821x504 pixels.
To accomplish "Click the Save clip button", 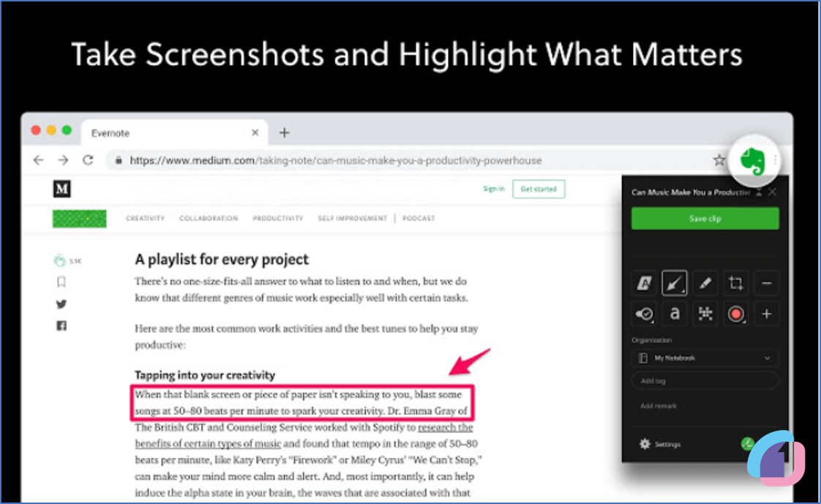I will tap(705, 219).
